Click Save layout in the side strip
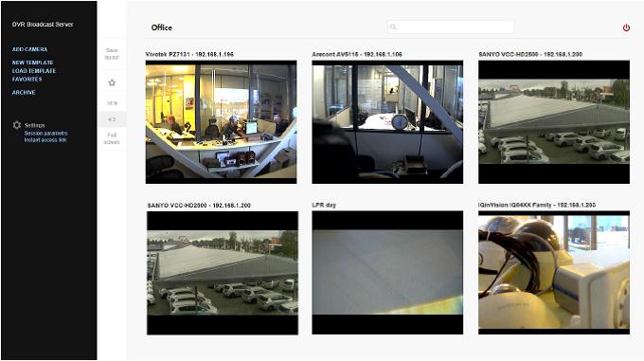This screenshot has width=644, height=361. pos(112,54)
